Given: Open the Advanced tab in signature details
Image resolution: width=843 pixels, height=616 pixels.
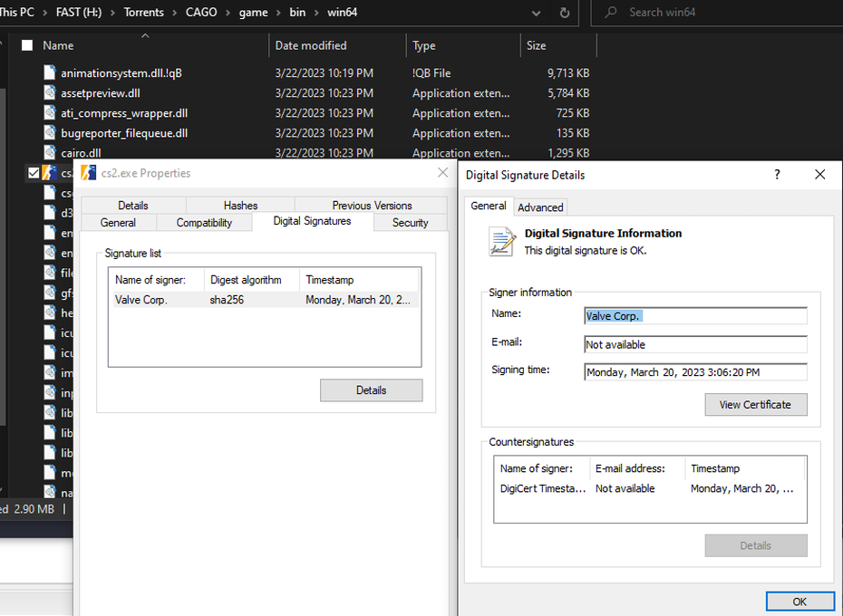Looking at the screenshot, I should (x=540, y=207).
